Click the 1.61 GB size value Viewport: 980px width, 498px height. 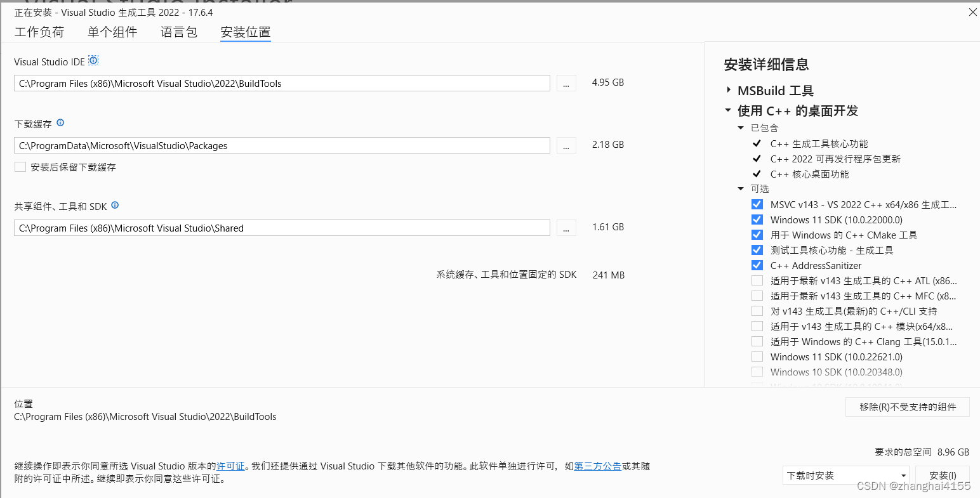(608, 227)
